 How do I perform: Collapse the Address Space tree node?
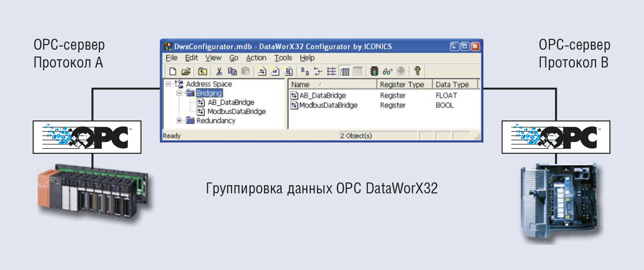[x=168, y=84]
